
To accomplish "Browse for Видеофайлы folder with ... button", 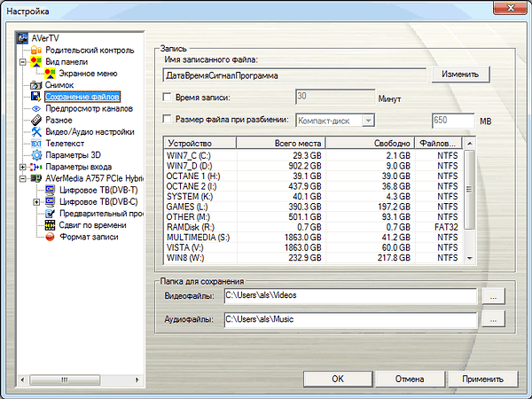I will pos(492,295).
